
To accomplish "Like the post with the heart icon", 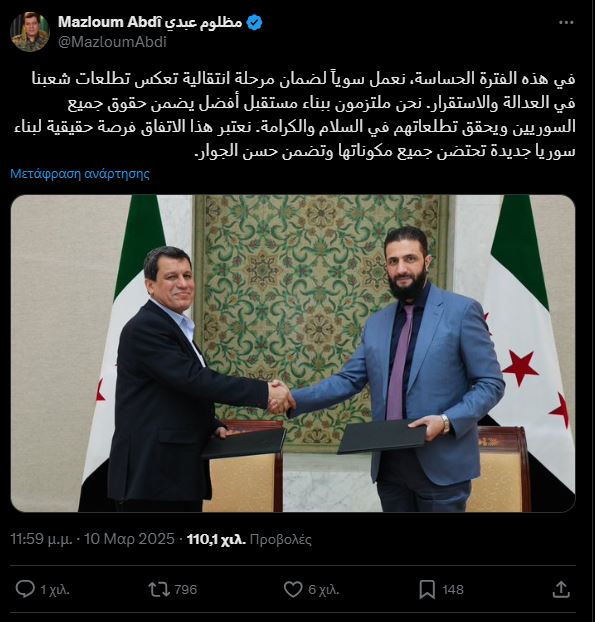I will tap(293, 589).
